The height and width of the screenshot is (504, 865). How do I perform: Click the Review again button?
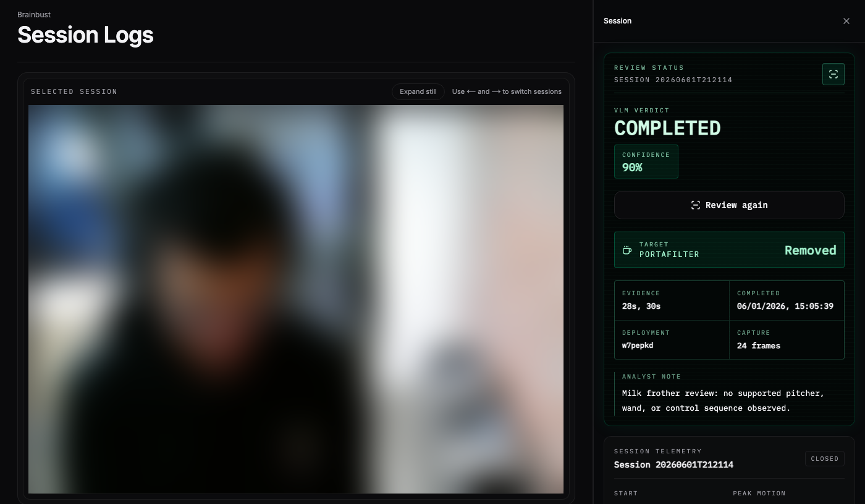point(729,205)
